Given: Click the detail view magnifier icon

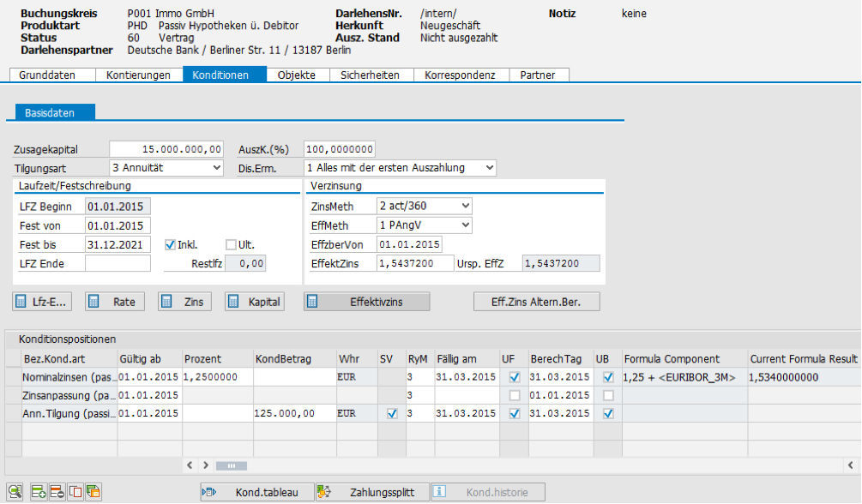Looking at the screenshot, I should [15, 492].
